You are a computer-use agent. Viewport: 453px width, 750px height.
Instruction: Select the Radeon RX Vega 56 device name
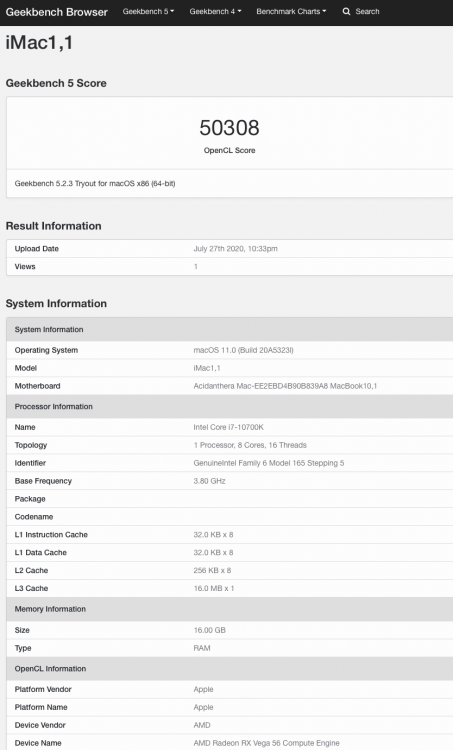tap(266, 743)
